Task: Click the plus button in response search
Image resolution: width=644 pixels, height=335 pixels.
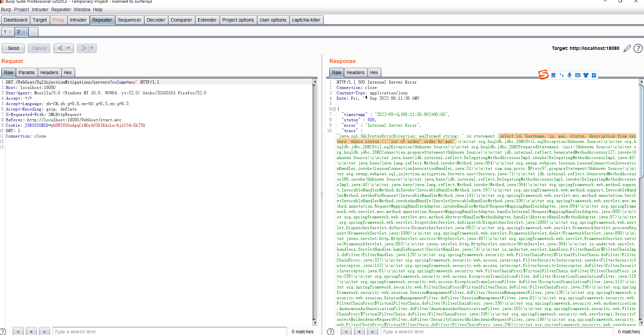Action: (359, 331)
